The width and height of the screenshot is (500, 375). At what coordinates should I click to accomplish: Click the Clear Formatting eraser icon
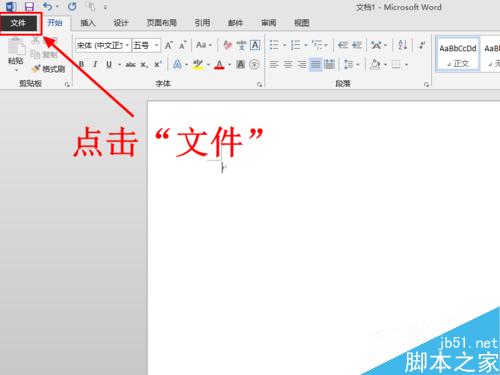pos(227,45)
